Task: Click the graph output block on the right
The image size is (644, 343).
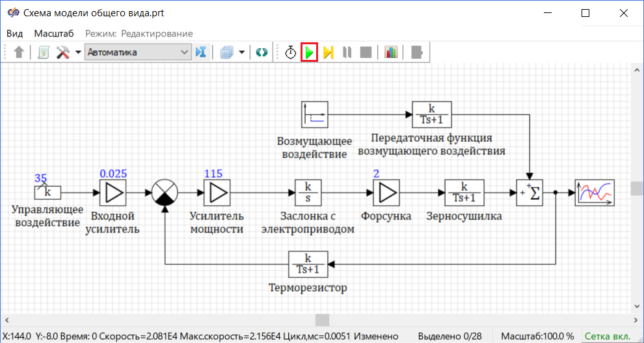Action: click(594, 193)
